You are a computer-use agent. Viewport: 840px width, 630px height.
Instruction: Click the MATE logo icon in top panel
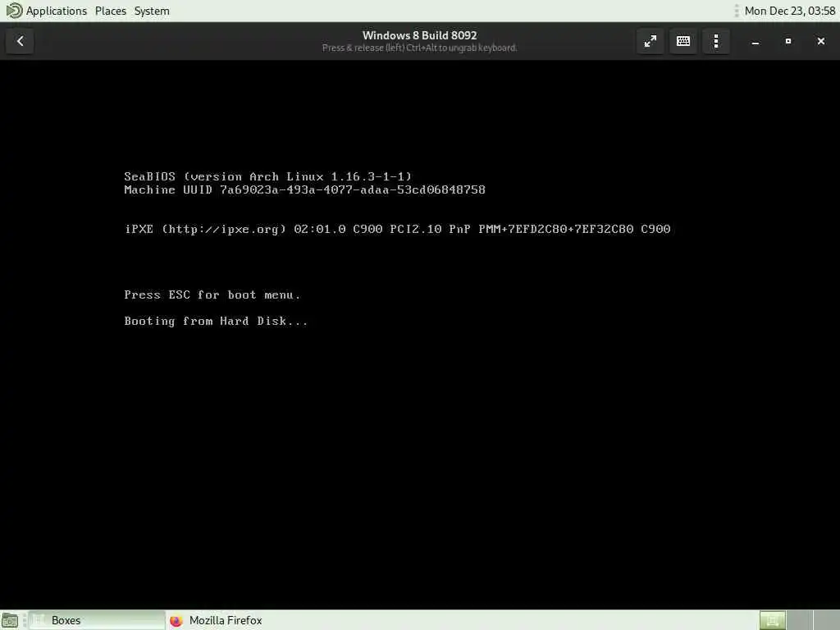point(14,10)
